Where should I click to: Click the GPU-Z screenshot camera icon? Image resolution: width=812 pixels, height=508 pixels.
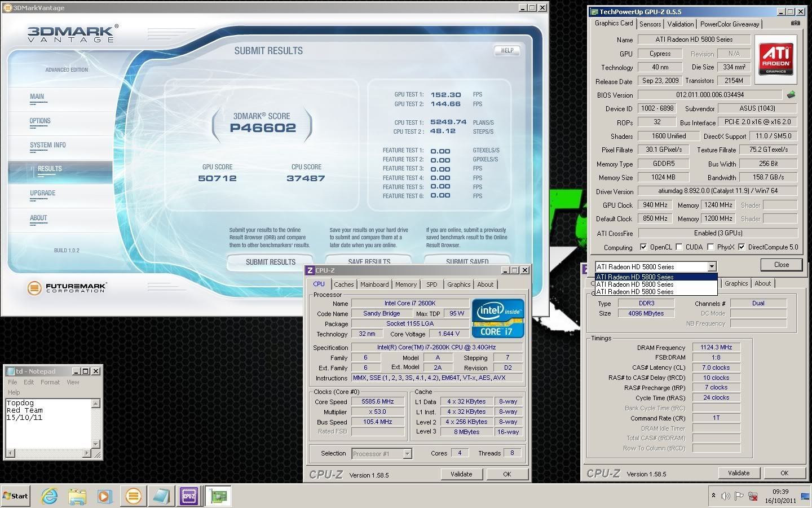(x=795, y=23)
